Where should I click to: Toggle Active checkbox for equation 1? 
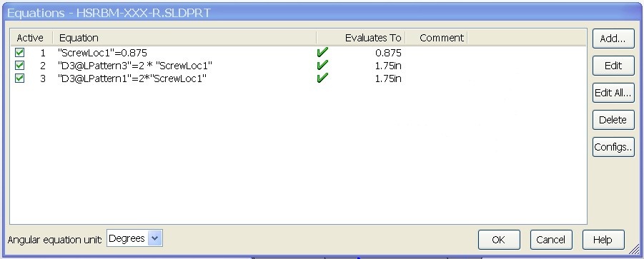19,53
